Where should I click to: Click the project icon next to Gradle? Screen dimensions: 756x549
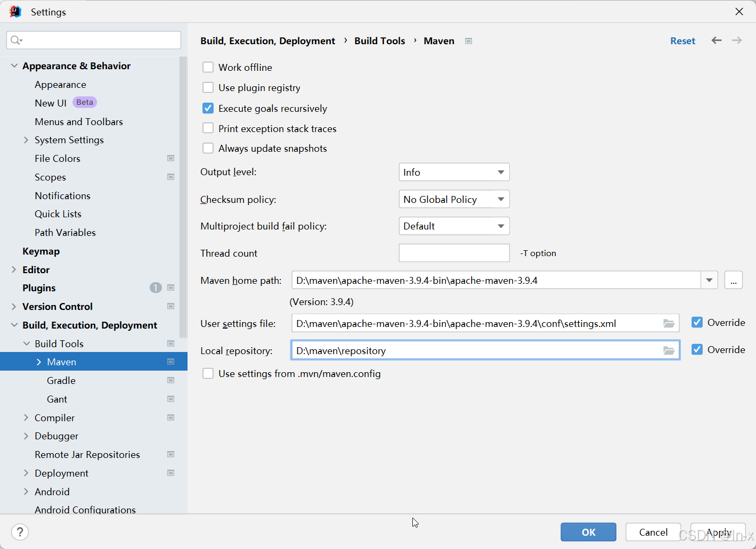170,380
